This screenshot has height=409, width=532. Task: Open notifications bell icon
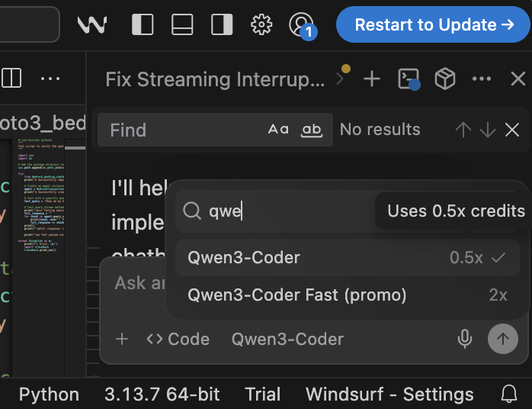pyautogui.click(x=509, y=394)
